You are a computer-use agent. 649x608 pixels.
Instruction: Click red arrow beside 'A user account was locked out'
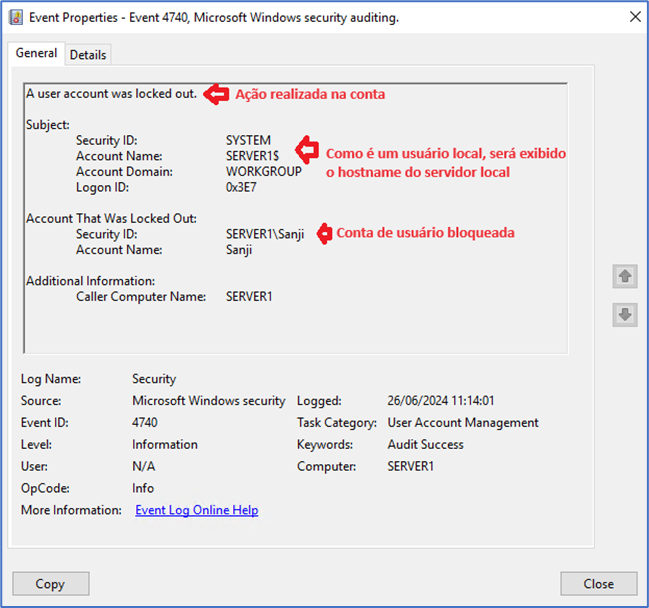(x=215, y=94)
